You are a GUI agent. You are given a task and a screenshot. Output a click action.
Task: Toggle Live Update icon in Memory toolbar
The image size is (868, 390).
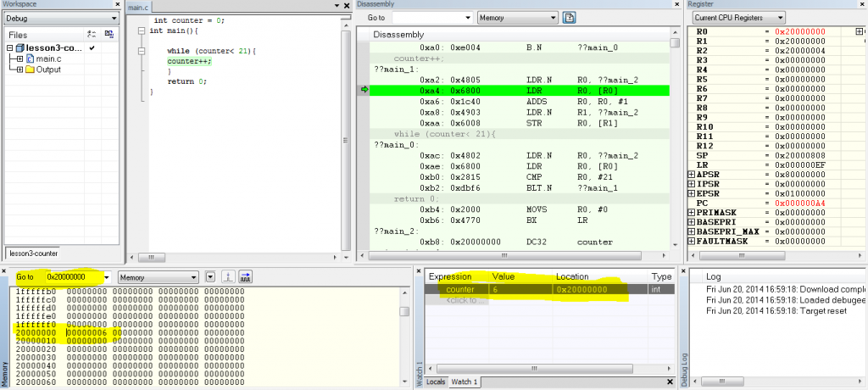tap(247, 276)
